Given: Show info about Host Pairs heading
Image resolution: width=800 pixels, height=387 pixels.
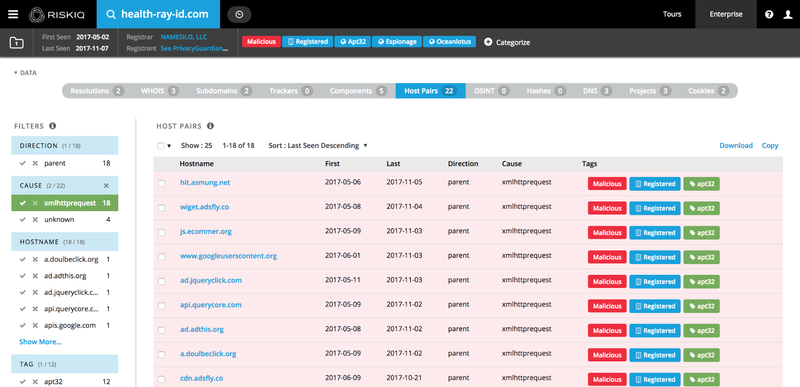Looking at the screenshot, I should click(x=210, y=126).
